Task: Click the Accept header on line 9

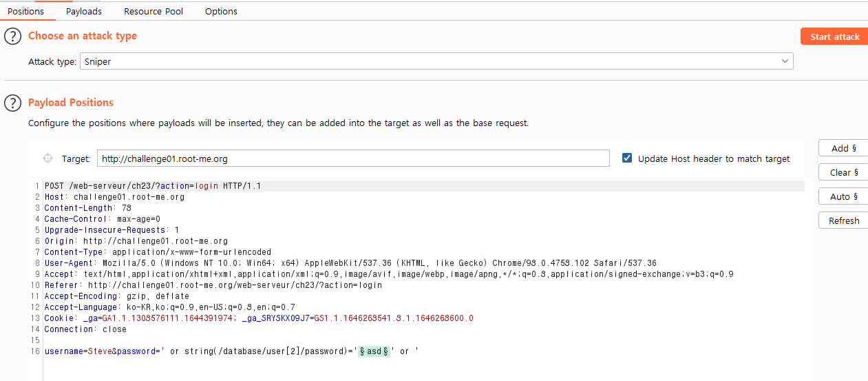Action: pyautogui.click(x=389, y=274)
